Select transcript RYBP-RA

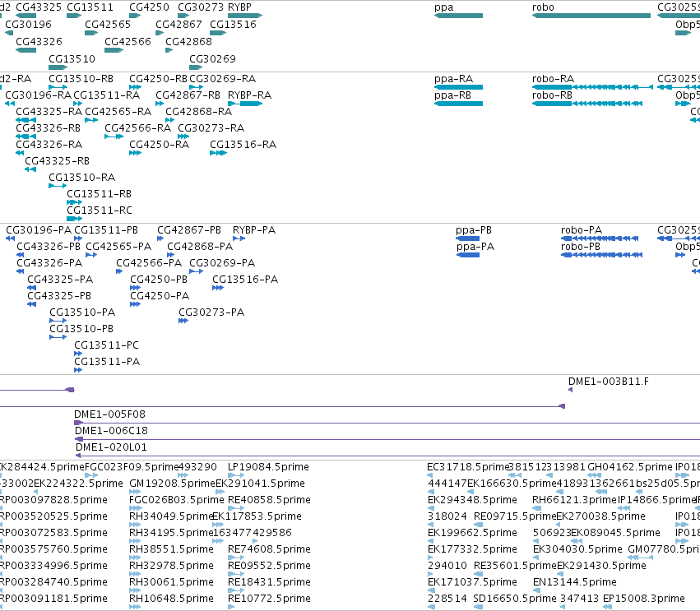coord(244,104)
